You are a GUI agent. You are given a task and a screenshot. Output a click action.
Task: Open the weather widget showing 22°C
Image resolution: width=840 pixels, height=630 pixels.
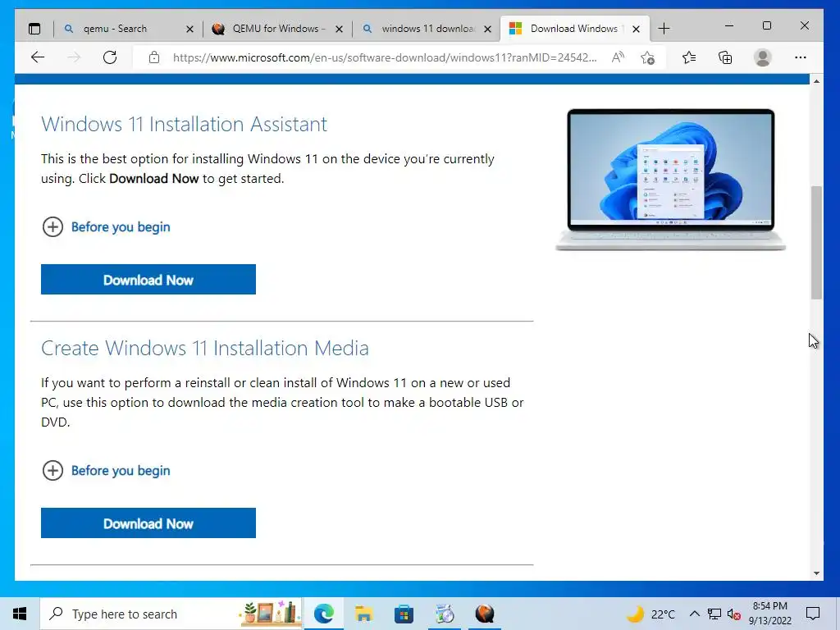coord(651,614)
